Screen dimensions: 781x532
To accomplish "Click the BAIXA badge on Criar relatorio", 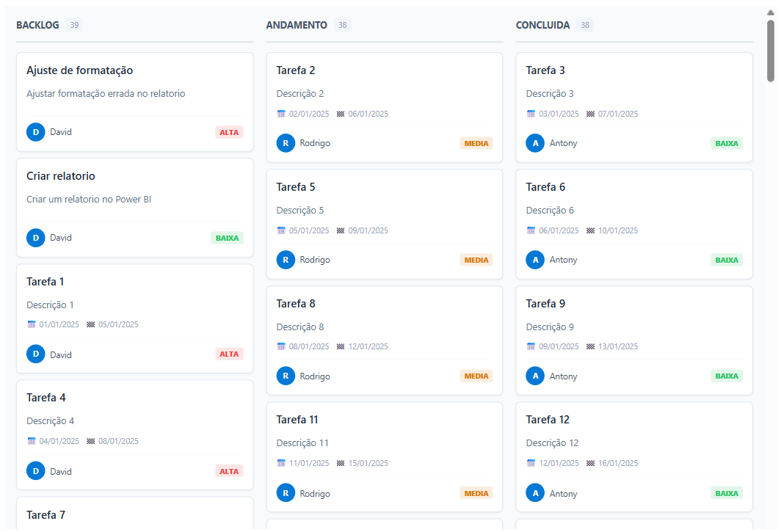I will [x=227, y=238].
